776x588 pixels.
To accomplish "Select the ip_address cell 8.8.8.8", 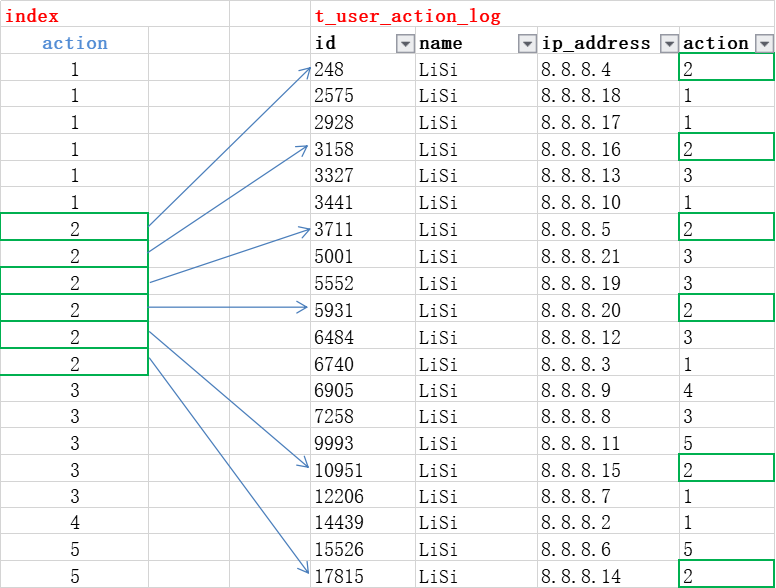I will (608, 415).
